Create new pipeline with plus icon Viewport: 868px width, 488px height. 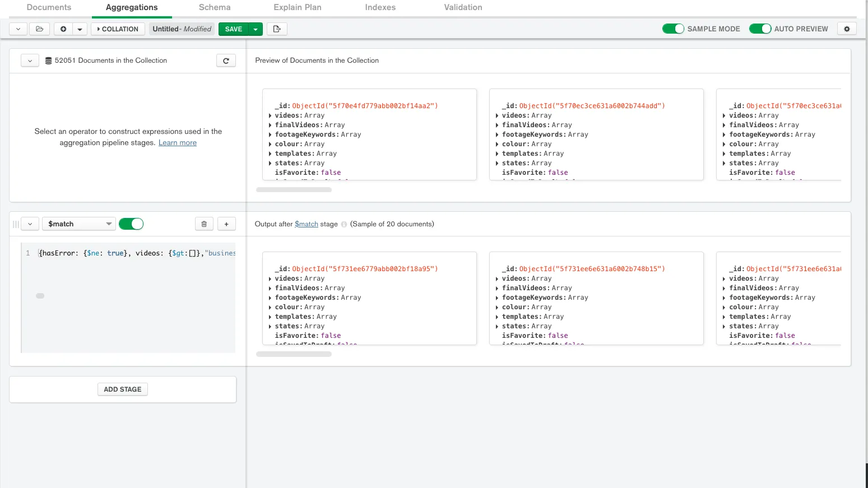click(63, 29)
